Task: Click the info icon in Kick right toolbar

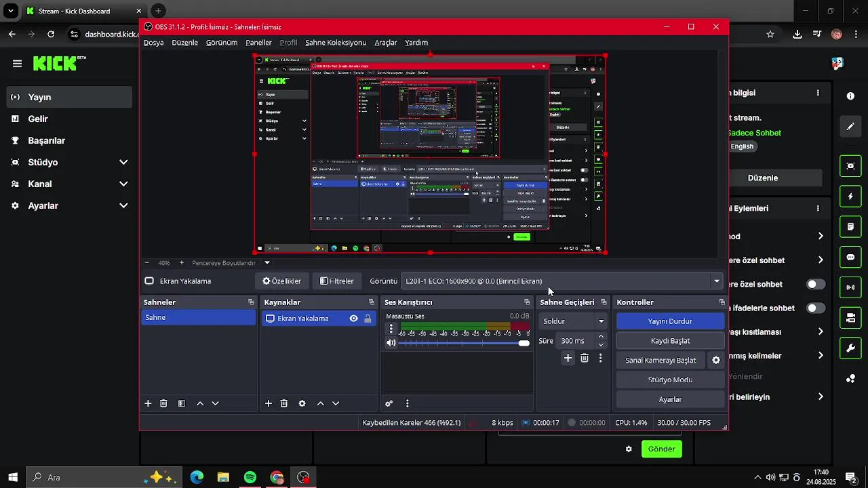Action: click(850, 96)
